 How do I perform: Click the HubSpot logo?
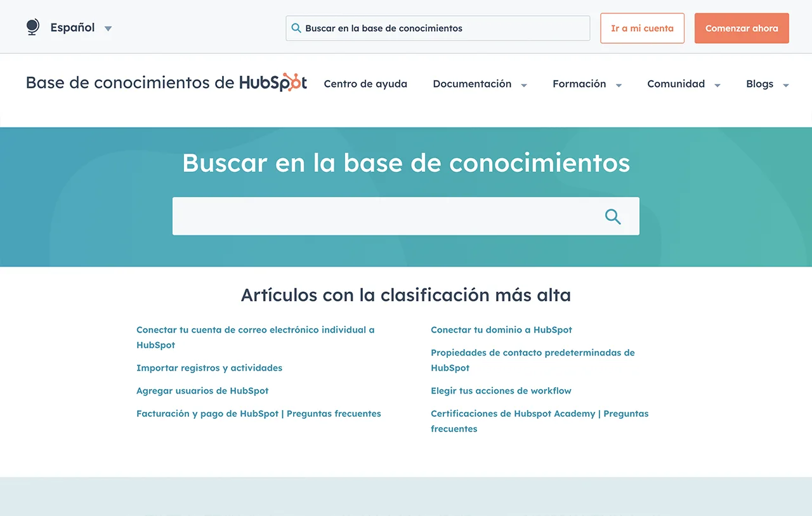[273, 83]
